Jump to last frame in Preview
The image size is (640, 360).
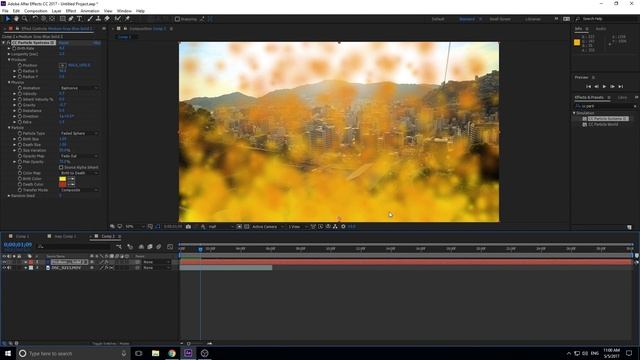[620, 87]
